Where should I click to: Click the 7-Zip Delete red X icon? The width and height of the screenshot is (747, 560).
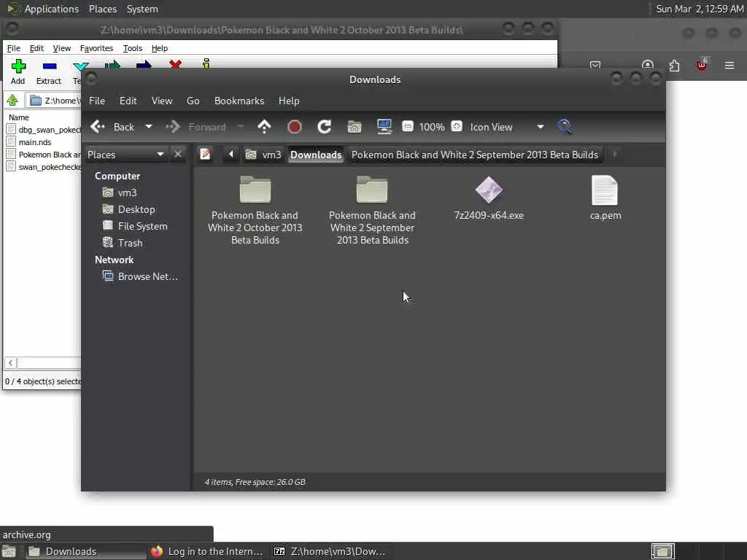pyautogui.click(x=175, y=64)
